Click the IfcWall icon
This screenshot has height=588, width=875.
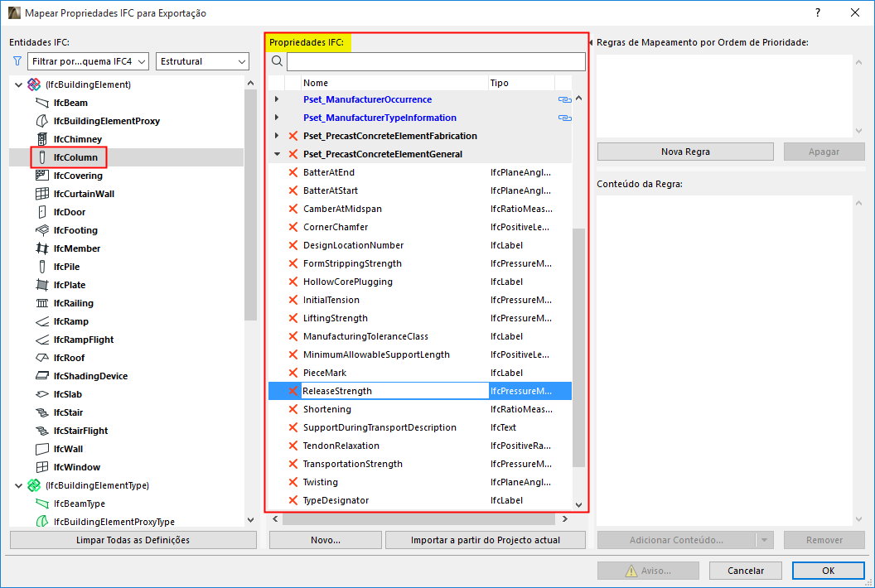[42, 449]
